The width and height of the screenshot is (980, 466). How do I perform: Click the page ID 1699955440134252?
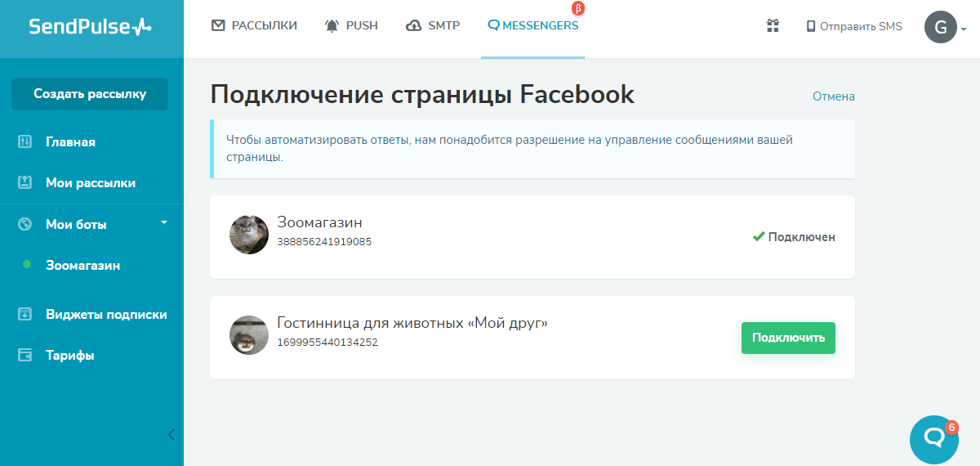[x=327, y=343]
